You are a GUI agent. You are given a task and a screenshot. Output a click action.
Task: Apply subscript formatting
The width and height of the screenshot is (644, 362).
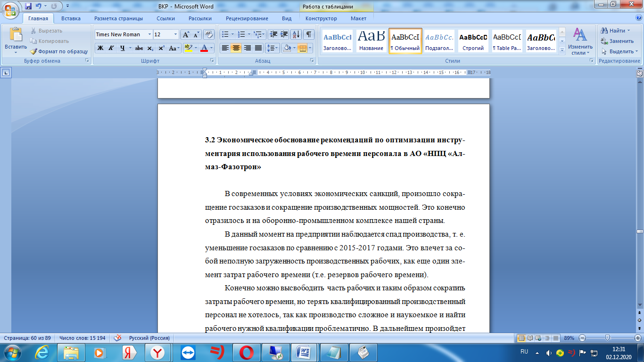coord(150,48)
